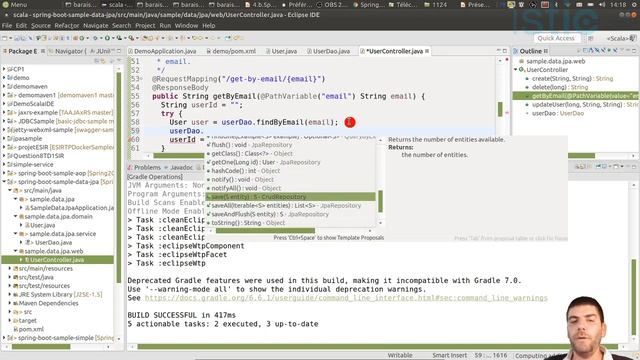The height and width of the screenshot is (360, 640).
Task: Close the UserController.java editor tab
Action: 427,51
